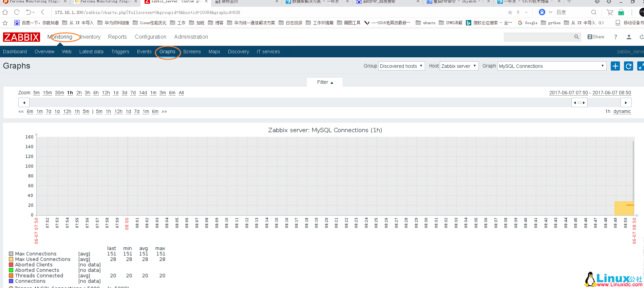Bookmark page with star in address bar
This screenshot has height=288, width=644.
510,12
